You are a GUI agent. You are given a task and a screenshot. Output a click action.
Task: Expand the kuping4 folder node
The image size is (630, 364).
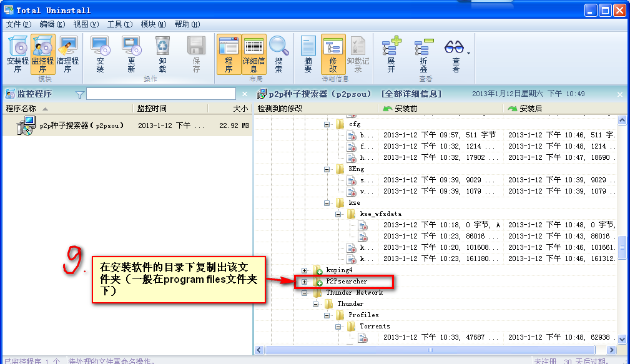pos(304,271)
